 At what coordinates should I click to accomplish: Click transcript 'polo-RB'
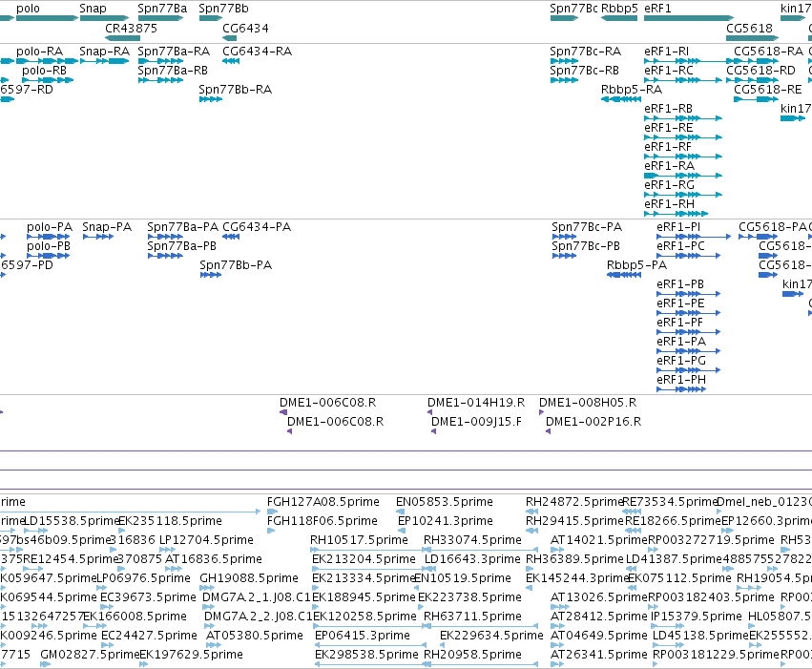click(x=45, y=71)
